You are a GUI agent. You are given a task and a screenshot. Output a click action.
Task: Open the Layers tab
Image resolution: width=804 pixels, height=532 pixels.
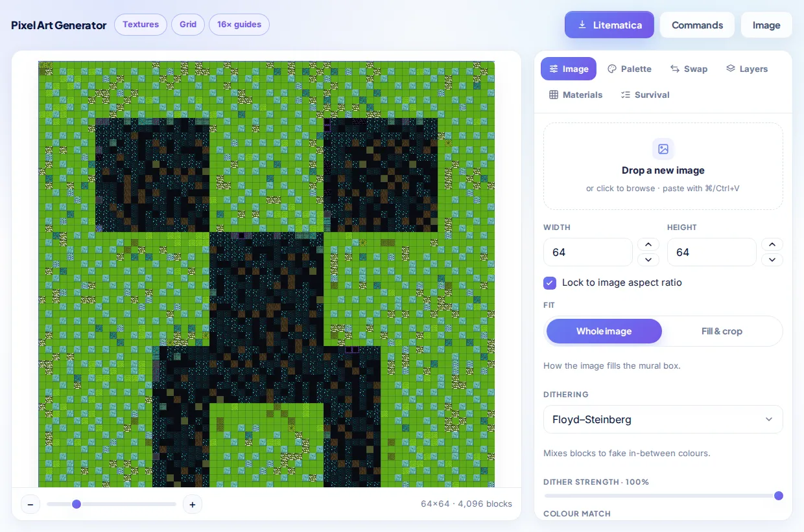click(x=746, y=69)
